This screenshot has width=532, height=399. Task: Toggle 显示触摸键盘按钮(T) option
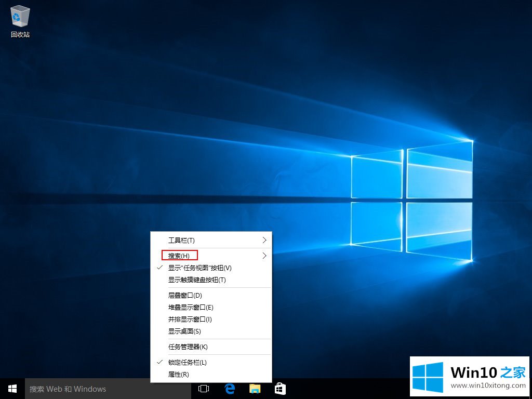[x=211, y=280]
